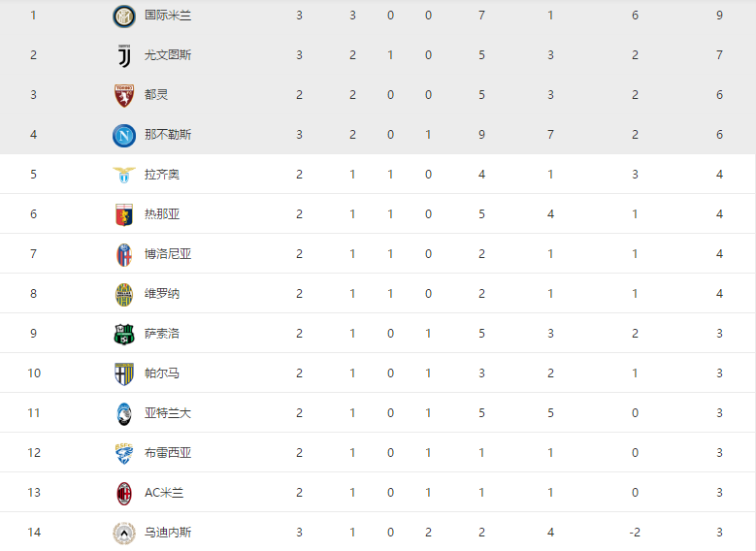The width and height of the screenshot is (756, 551).
Task: Open the 那不勒斯 team name
Action: pos(168,135)
